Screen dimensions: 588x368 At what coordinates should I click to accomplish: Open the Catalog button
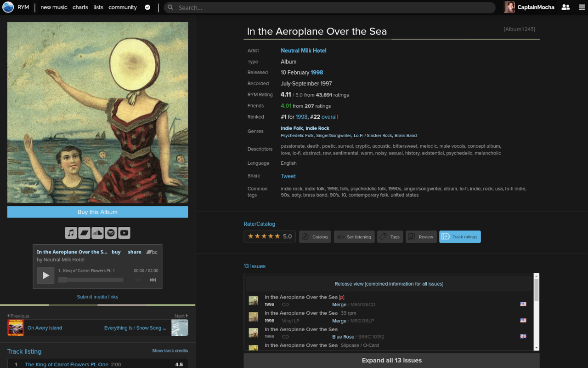point(315,236)
